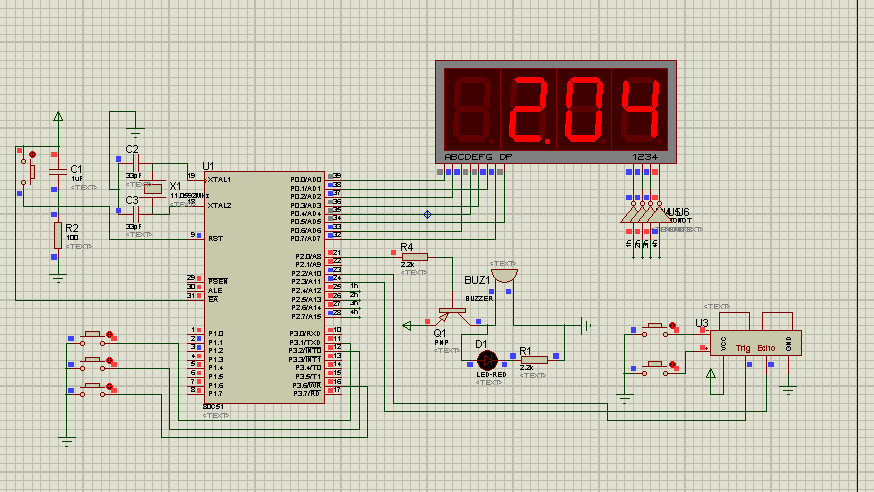The image size is (874, 492).
Task: Click the P3.0/RXD pin label on U1
Action: pos(305,334)
